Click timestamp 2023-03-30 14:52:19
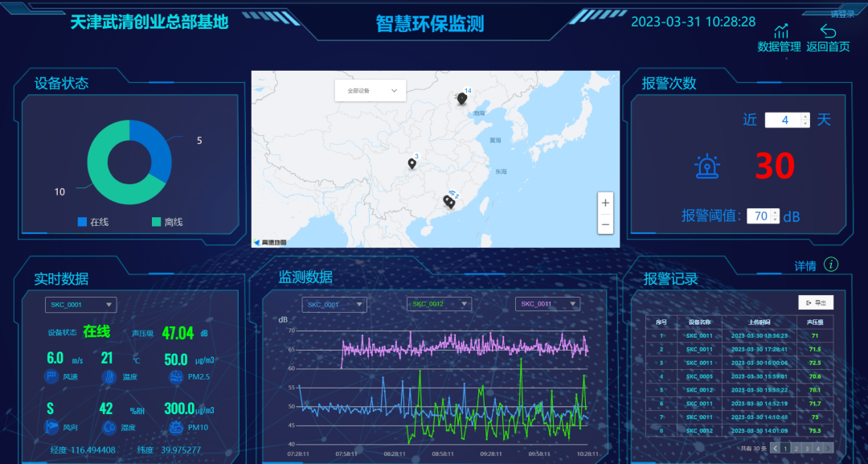 click(759, 404)
